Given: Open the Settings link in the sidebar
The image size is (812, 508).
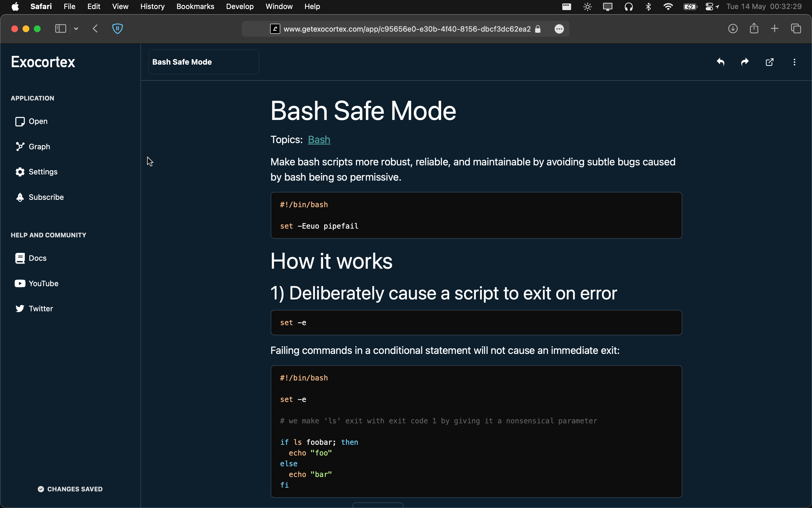Looking at the screenshot, I should (43, 172).
